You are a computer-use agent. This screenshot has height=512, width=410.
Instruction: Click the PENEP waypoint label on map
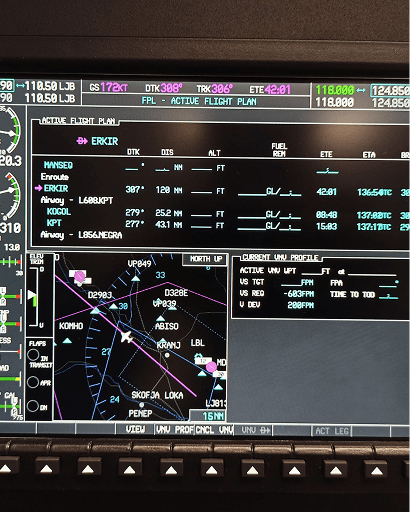(140, 413)
